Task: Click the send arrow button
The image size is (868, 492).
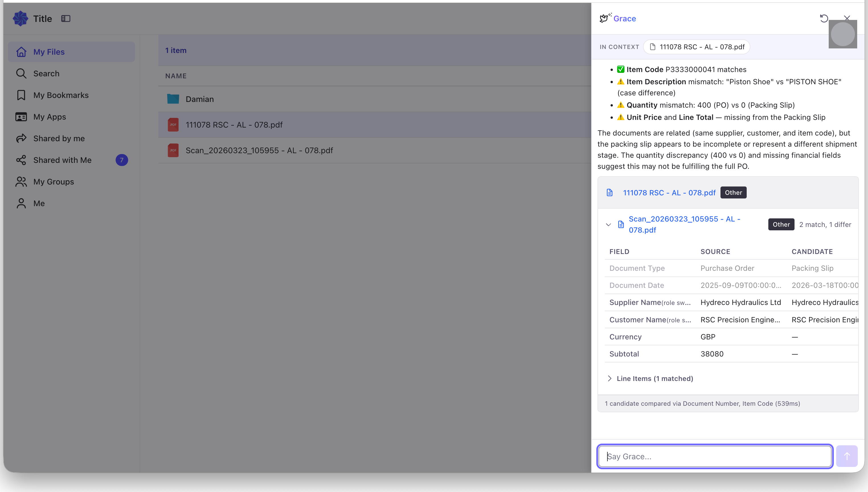Action: (847, 456)
